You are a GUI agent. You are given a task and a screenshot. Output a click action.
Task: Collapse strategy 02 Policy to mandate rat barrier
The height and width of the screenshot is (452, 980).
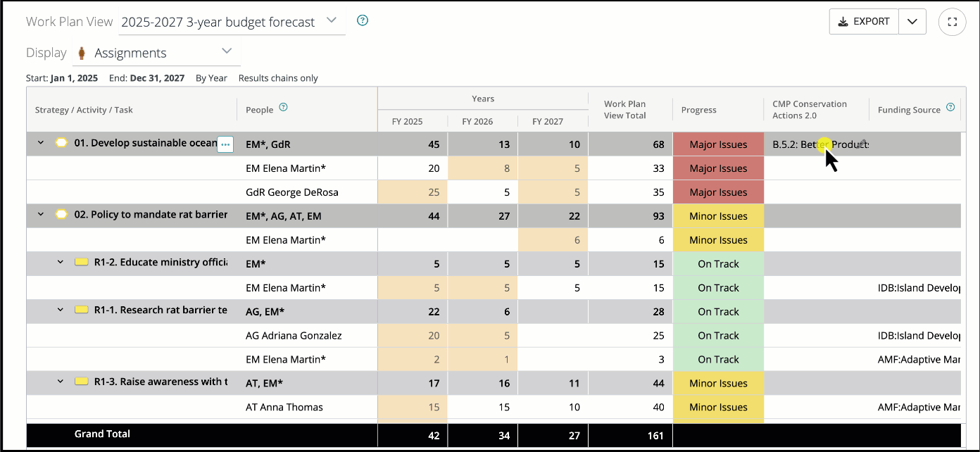41,215
